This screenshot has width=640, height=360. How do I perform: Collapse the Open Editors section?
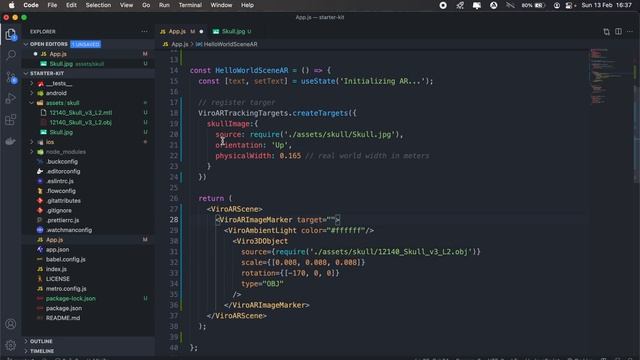[49, 44]
